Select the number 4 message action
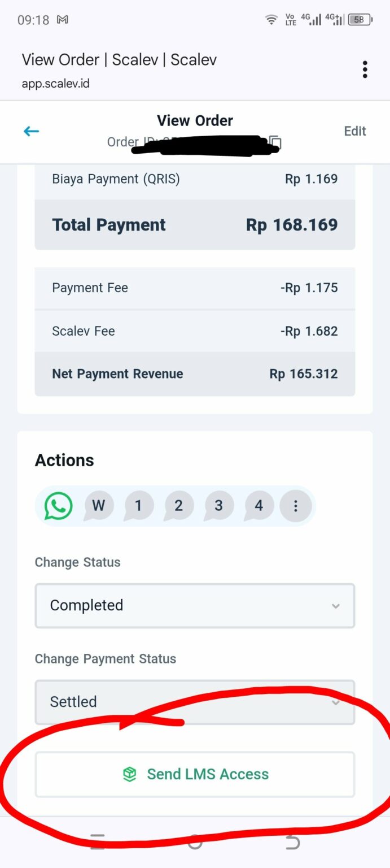The height and width of the screenshot is (868, 390). 258,506
